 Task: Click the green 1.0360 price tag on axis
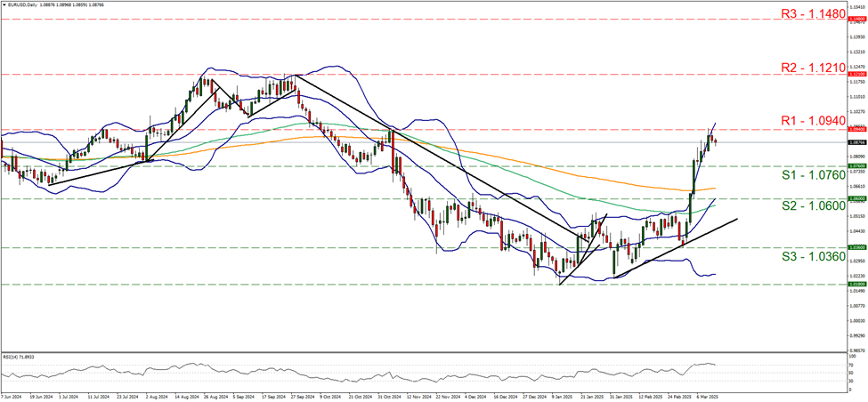click(x=856, y=248)
